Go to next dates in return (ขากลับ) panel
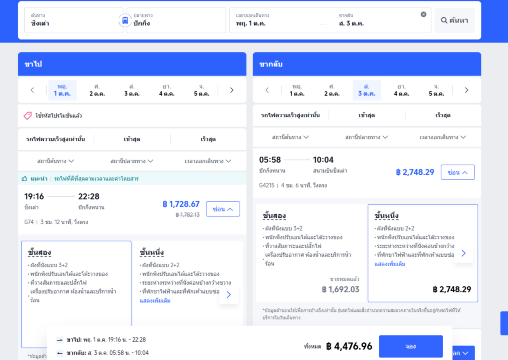Screen dimensions: 508x360 tap(466, 90)
